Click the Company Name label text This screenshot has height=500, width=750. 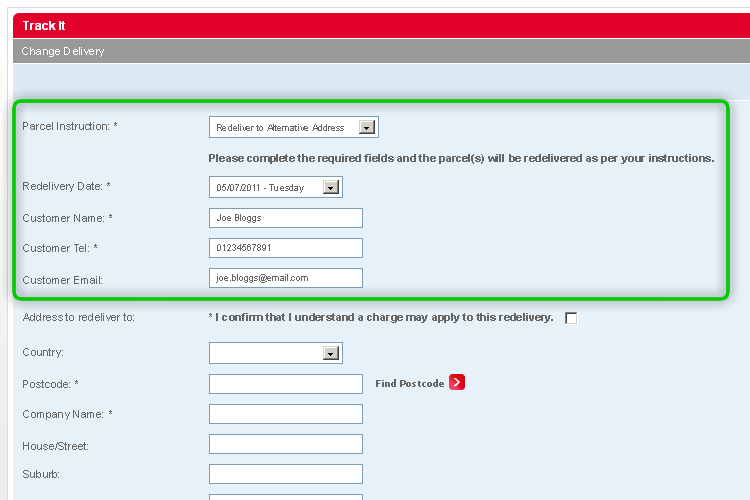coord(67,414)
